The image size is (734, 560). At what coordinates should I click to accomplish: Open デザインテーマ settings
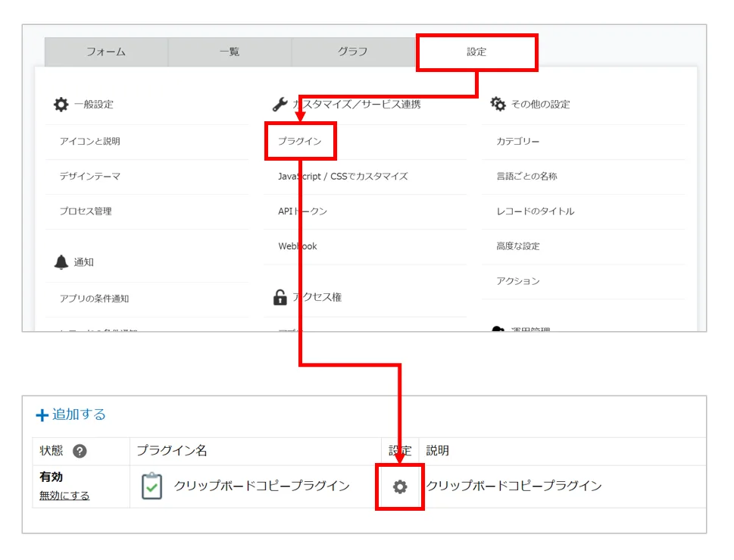point(90,177)
